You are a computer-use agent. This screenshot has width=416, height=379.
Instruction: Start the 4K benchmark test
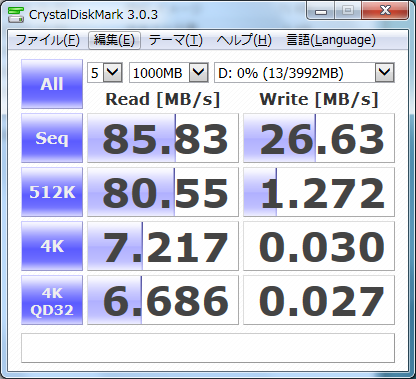52,246
